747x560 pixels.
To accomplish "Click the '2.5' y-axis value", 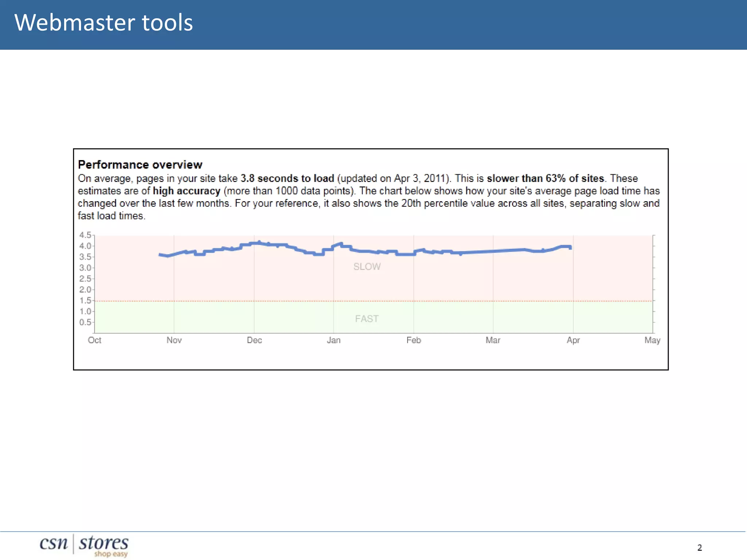I will point(85,279).
